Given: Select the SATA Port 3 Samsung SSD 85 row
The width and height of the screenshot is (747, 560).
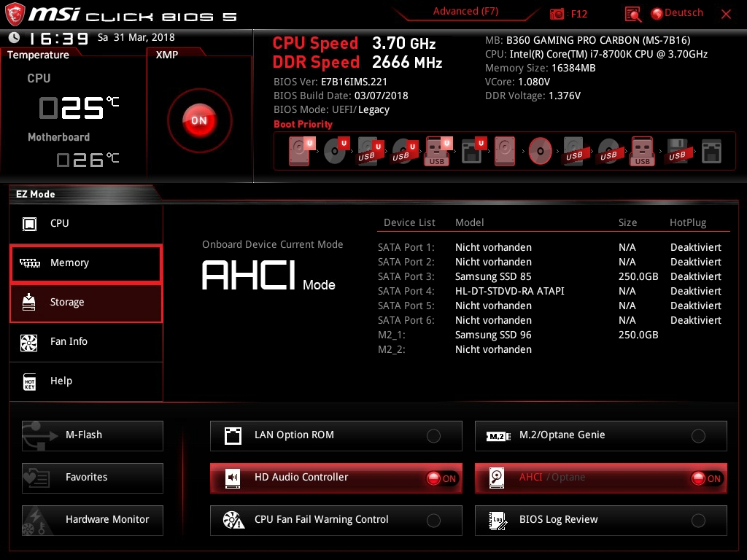Looking at the screenshot, I should pyautogui.click(x=549, y=276).
